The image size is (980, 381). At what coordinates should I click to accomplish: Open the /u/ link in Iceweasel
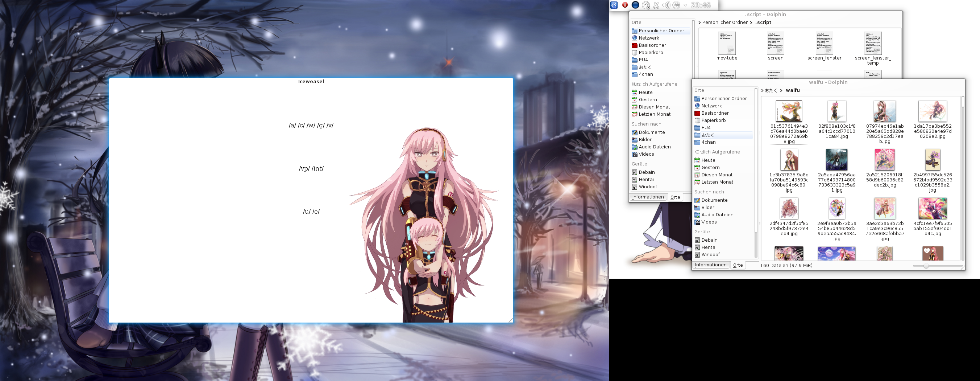[307, 212]
